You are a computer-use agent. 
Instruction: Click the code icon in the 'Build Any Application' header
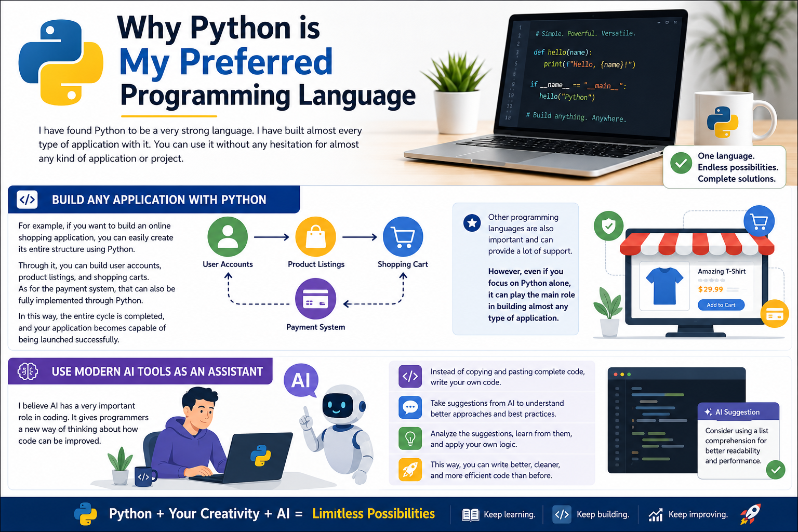click(x=27, y=199)
